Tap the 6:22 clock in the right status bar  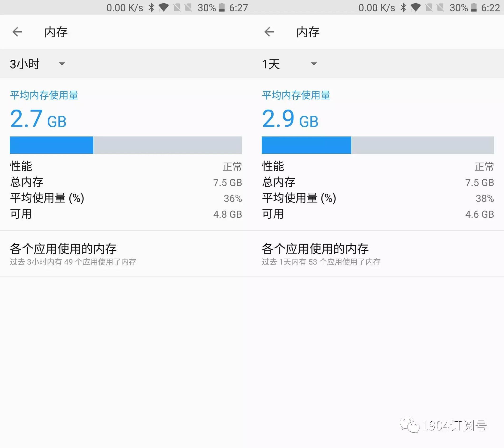click(491, 7)
